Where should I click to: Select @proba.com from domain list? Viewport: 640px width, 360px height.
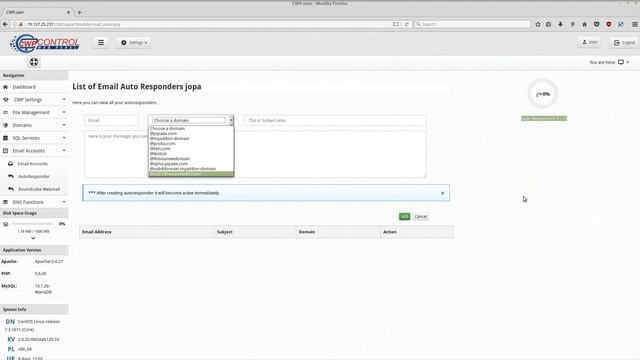162,144
